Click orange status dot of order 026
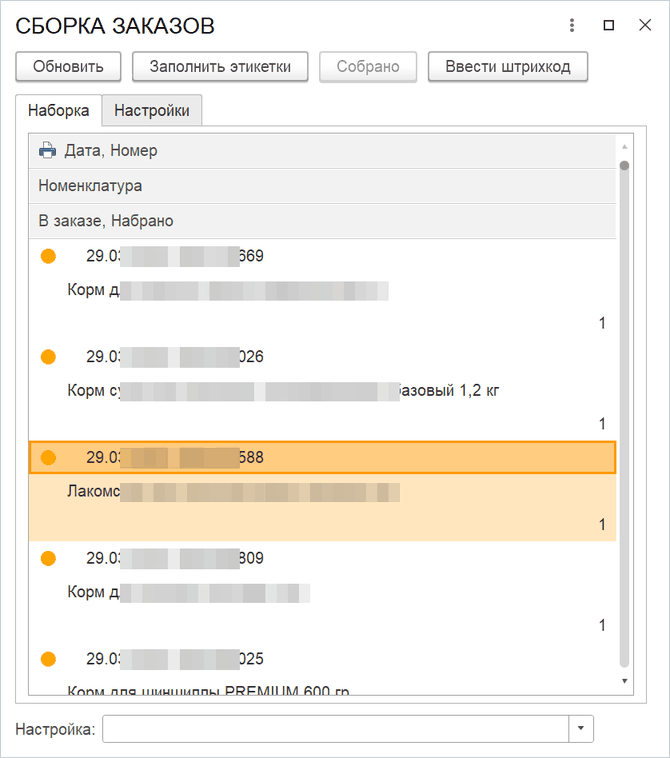 pyautogui.click(x=48, y=357)
